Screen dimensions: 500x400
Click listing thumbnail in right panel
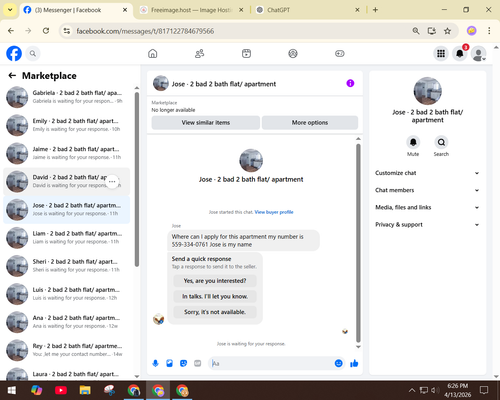(428, 91)
